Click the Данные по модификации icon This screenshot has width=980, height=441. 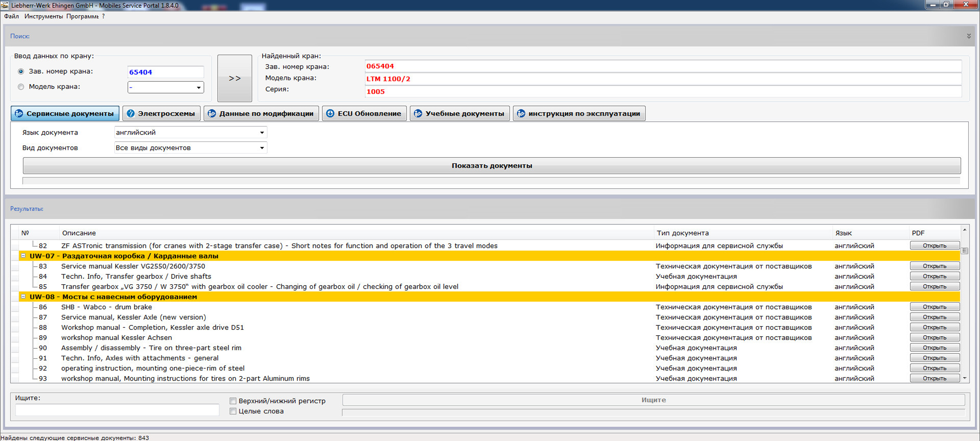click(x=212, y=114)
